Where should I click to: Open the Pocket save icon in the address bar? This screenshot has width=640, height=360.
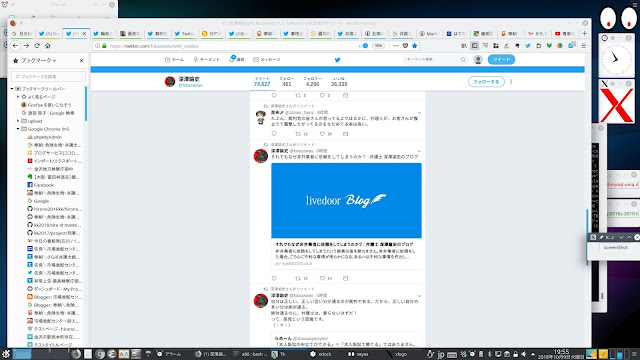[x=405, y=46]
